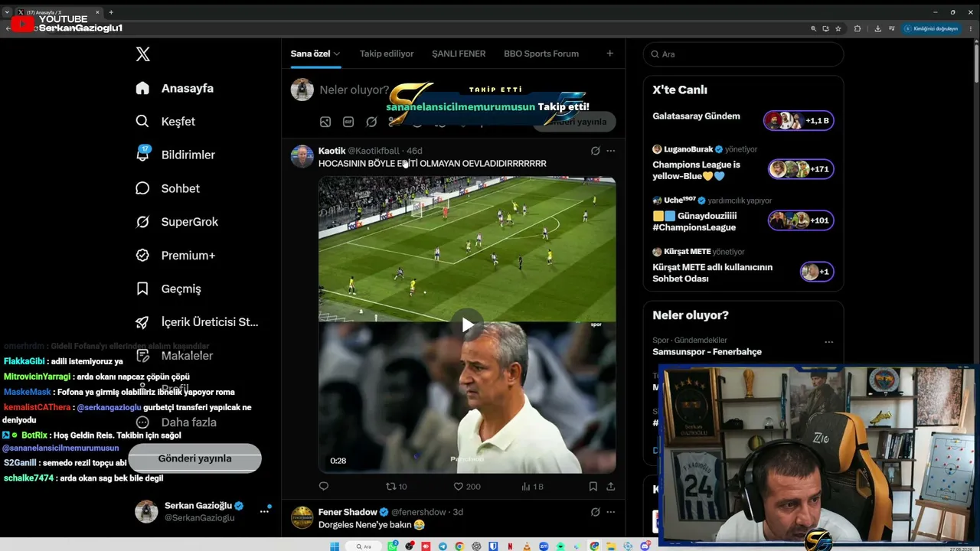This screenshot has width=980, height=551.
Task: Click the X'te Canlı heading
Action: click(680, 90)
